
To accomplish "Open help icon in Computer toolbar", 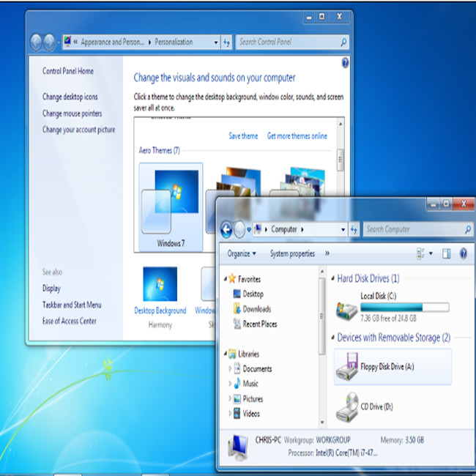I will coord(464,253).
